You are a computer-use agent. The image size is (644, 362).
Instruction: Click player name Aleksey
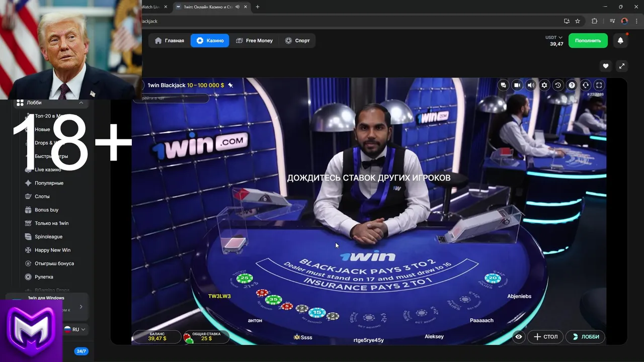pyautogui.click(x=434, y=336)
